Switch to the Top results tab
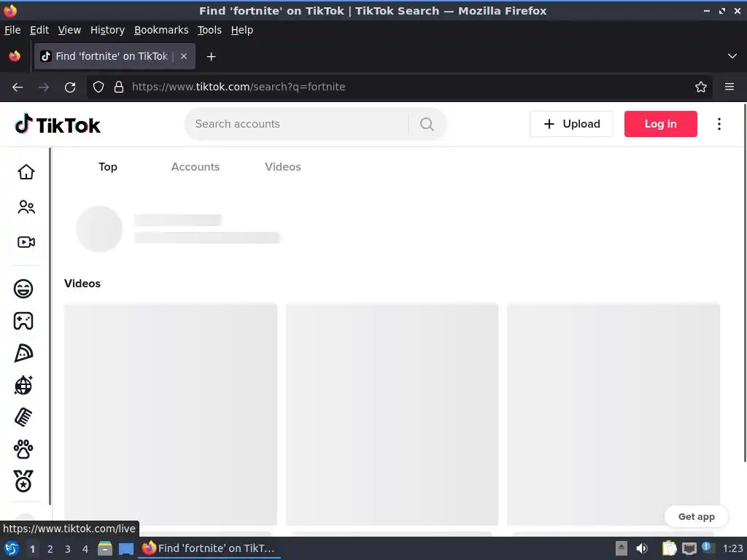This screenshot has width=747, height=560. pos(108,167)
